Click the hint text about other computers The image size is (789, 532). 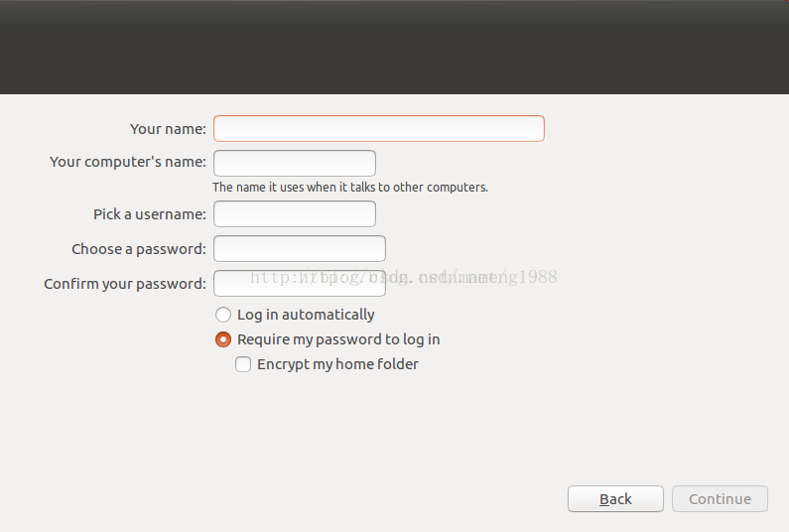click(350, 188)
